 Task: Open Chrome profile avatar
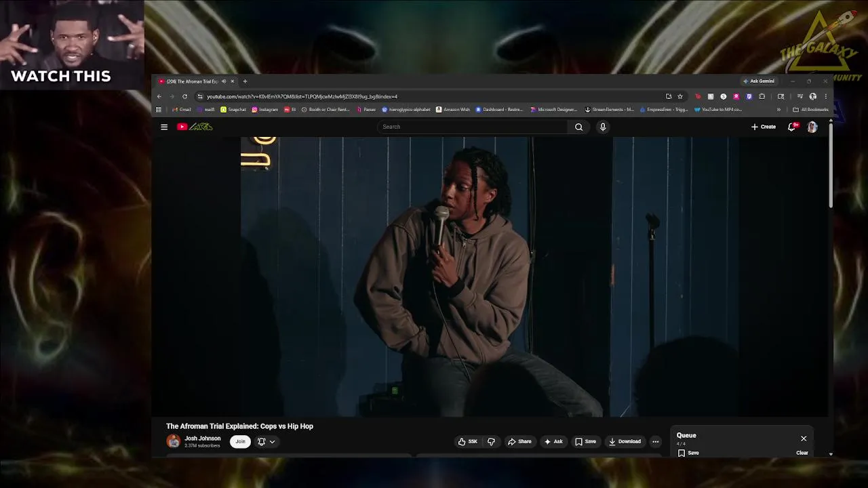[812, 96]
